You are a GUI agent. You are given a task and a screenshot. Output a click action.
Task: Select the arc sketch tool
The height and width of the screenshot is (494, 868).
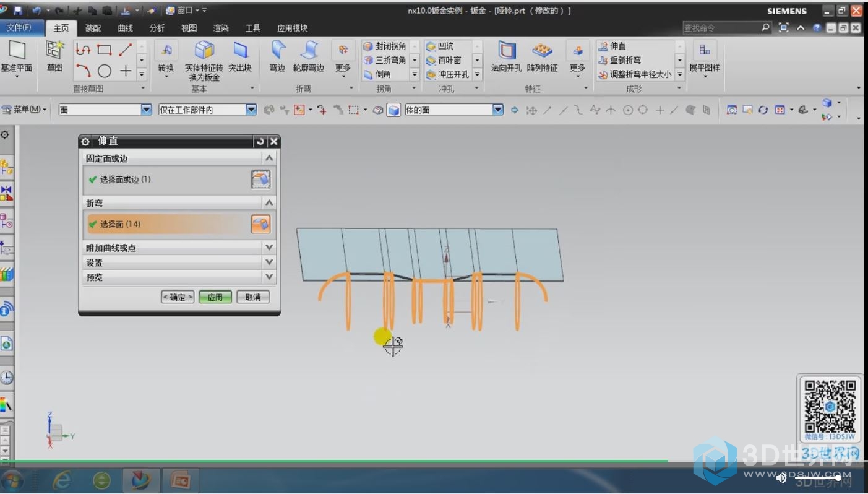pos(83,71)
